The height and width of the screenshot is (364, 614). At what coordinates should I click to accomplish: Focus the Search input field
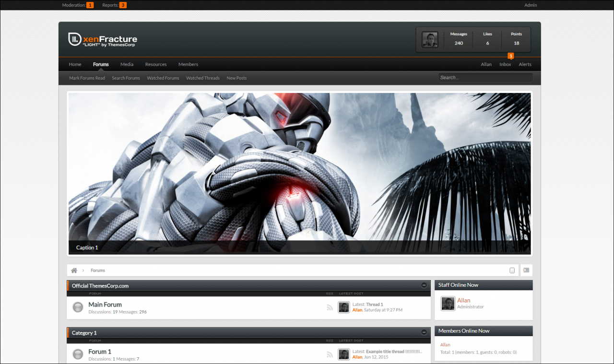(x=485, y=77)
